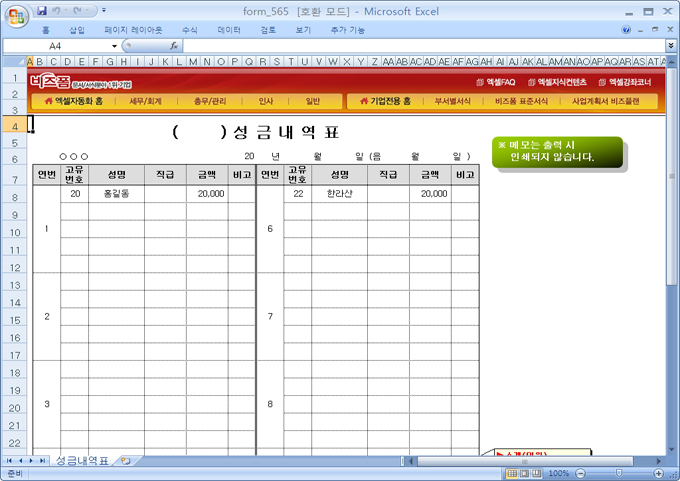The height and width of the screenshot is (481, 680).
Task: Switch to Page Break Preview icon
Action: pos(537,473)
